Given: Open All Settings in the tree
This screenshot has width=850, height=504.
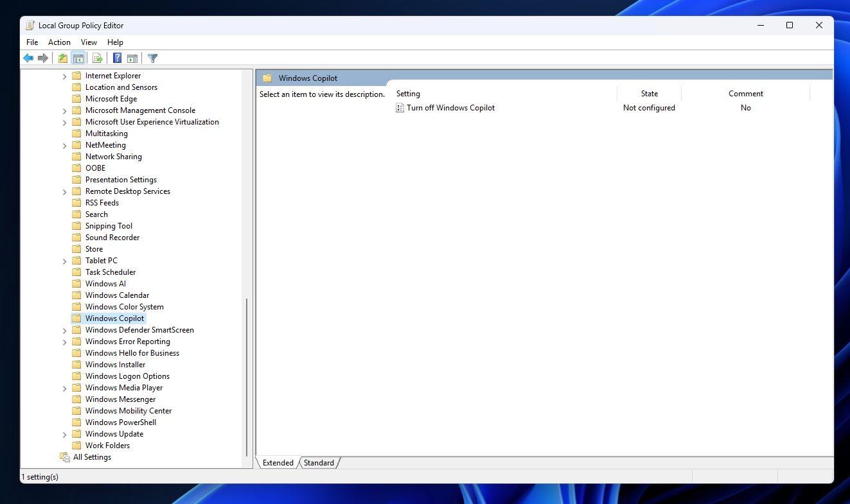Looking at the screenshot, I should point(92,456).
